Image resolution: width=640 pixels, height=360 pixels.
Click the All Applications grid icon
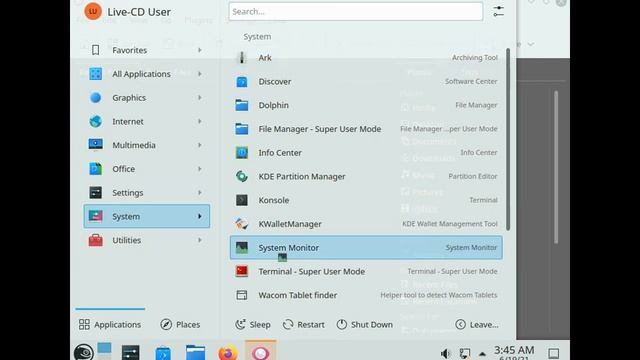(96, 74)
